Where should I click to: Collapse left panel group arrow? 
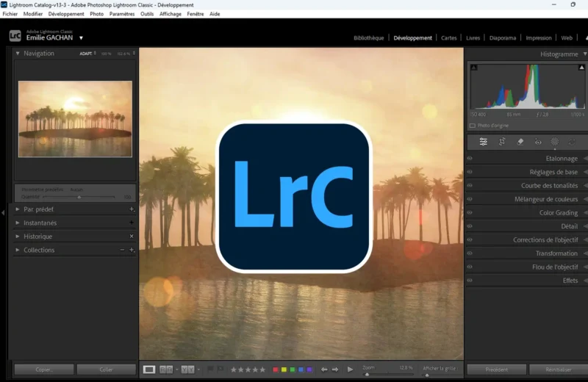click(x=3, y=212)
